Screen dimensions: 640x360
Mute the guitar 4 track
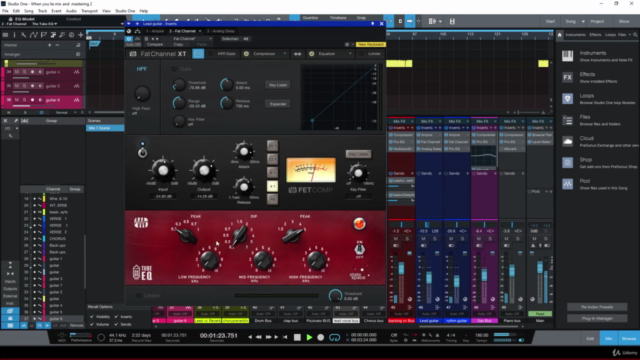click(x=17, y=72)
